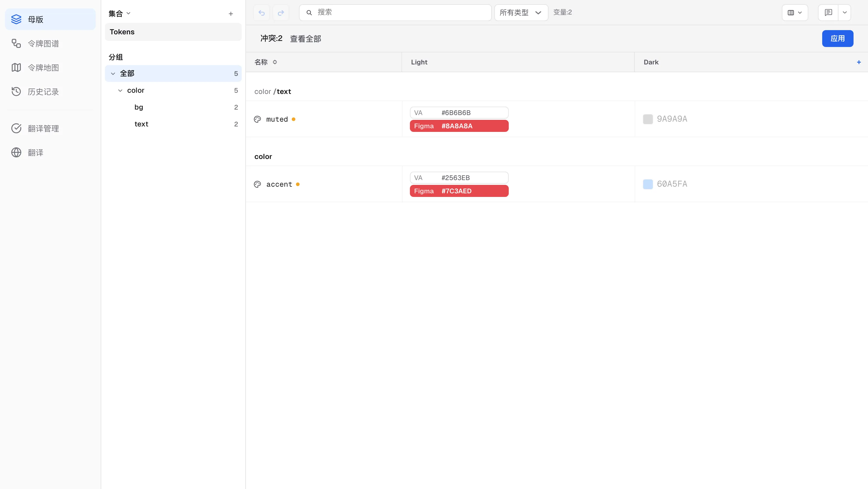868x489 pixels.
Task: Click the 9A9A9A dark color swatch
Action: click(x=648, y=119)
